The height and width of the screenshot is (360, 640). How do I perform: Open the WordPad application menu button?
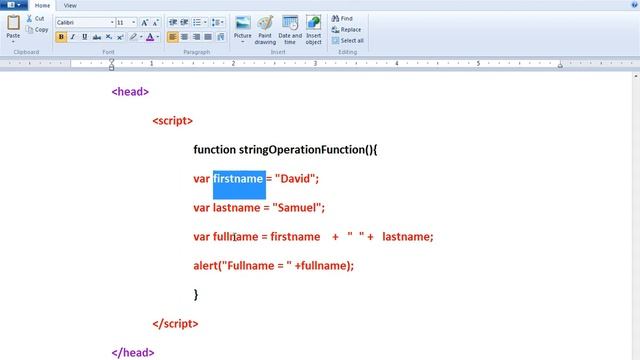14,5
